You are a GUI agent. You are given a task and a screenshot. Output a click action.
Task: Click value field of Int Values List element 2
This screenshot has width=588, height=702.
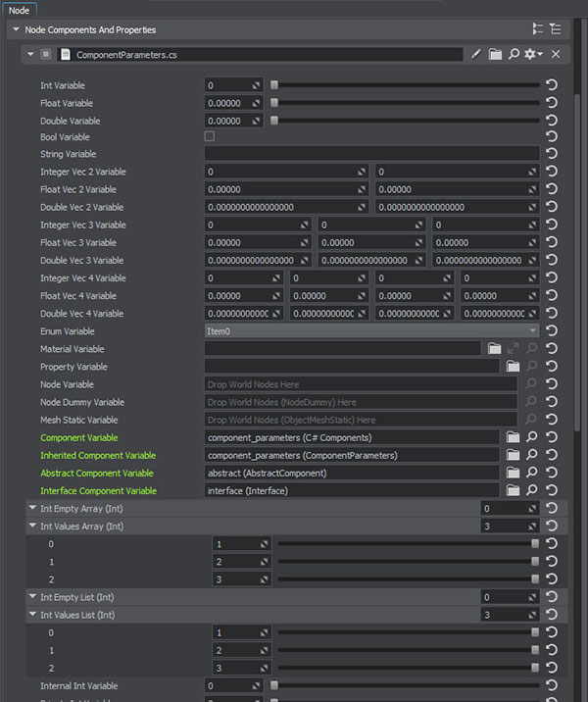[x=242, y=668]
